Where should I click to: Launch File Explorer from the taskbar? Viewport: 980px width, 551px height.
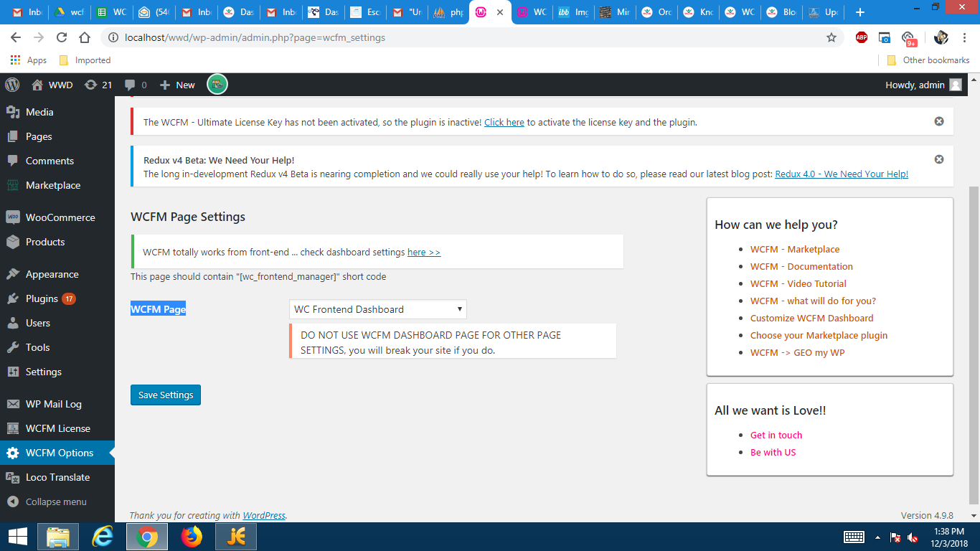(58, 537)
